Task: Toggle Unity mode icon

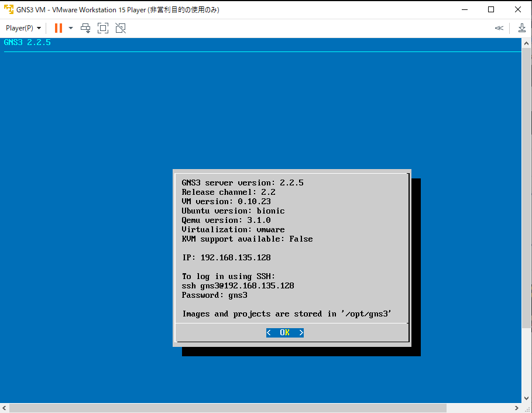Action: tap(121, 28)
